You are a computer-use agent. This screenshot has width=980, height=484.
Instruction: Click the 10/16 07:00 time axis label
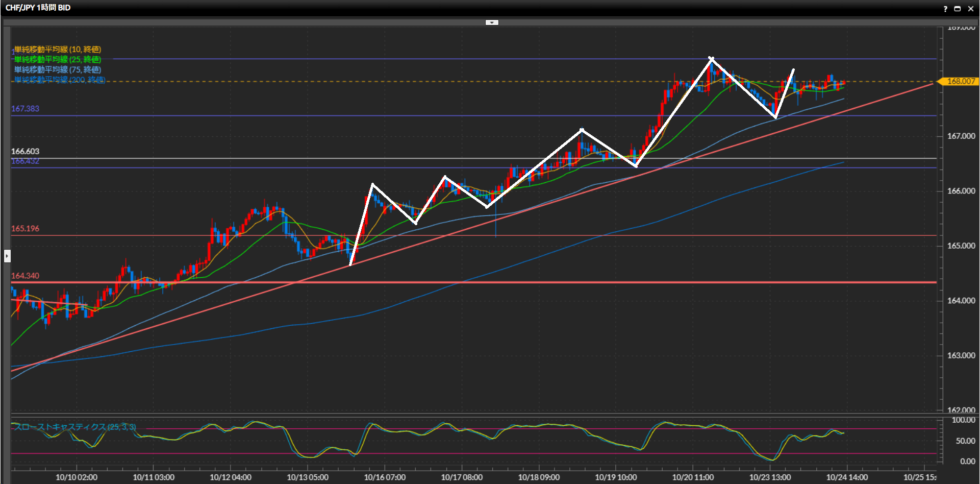click(385, 477)
